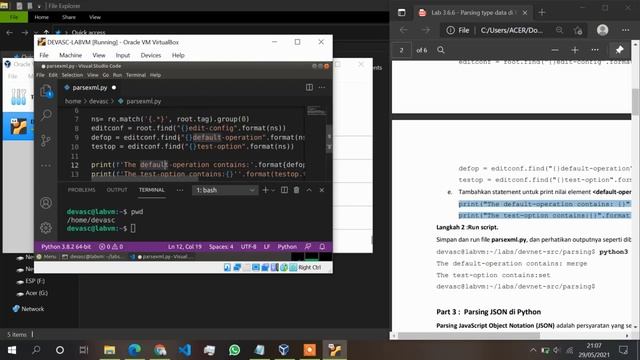Show more activity bar views ellipsis
Screen dimensions: 640x360
tap(46, 165)
